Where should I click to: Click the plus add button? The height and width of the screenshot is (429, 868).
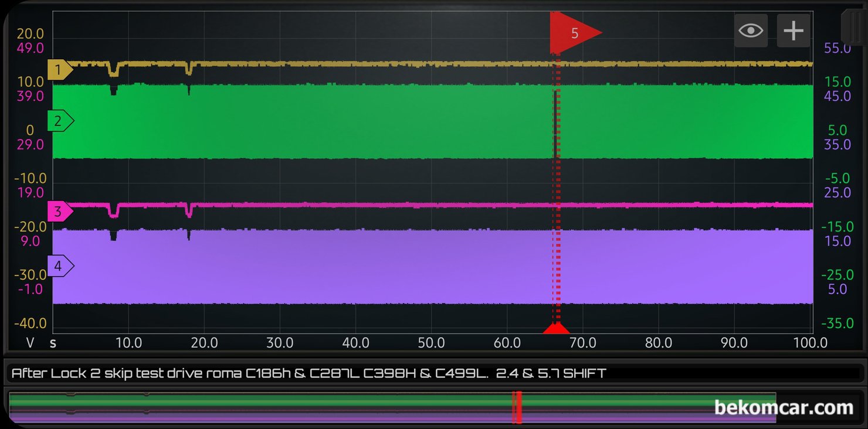pos(794,30)
